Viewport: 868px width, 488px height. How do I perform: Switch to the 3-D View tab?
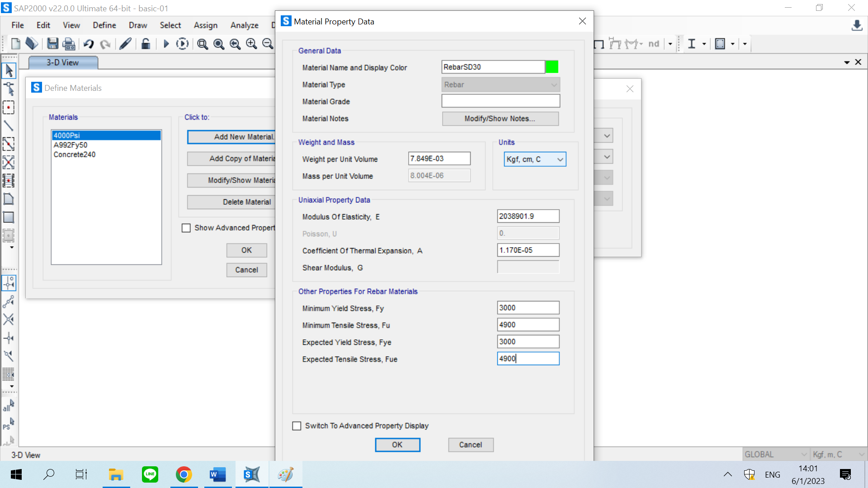pos(63,63)
